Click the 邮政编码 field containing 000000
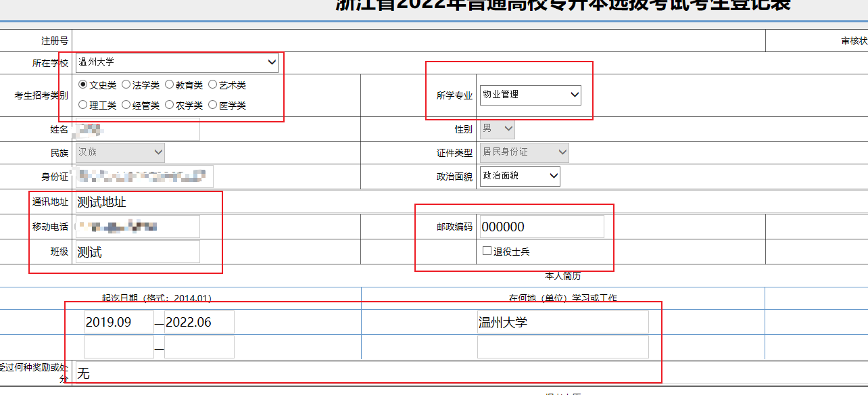Viewport: 868px width, 395px height. click(x=541, y=227)
